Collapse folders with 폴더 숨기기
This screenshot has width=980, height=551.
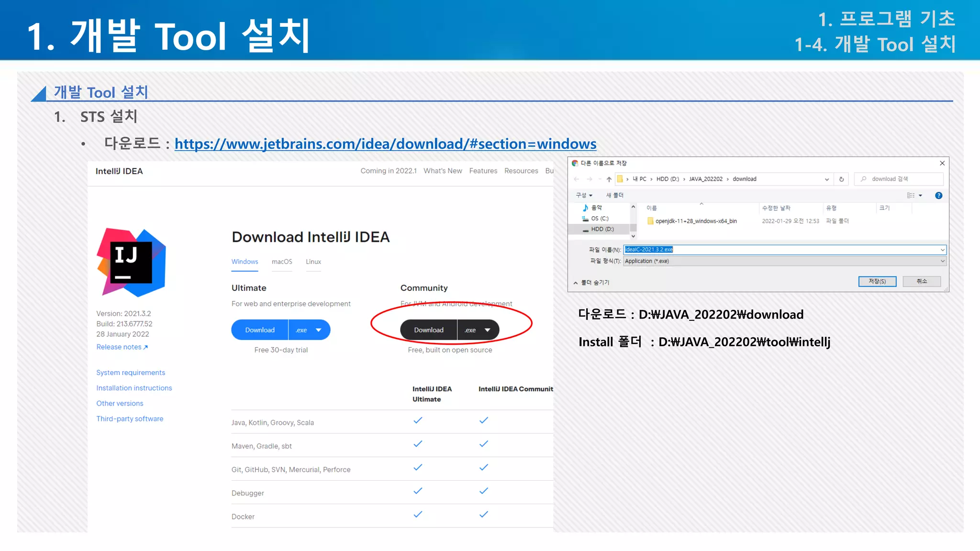[591, 283]
